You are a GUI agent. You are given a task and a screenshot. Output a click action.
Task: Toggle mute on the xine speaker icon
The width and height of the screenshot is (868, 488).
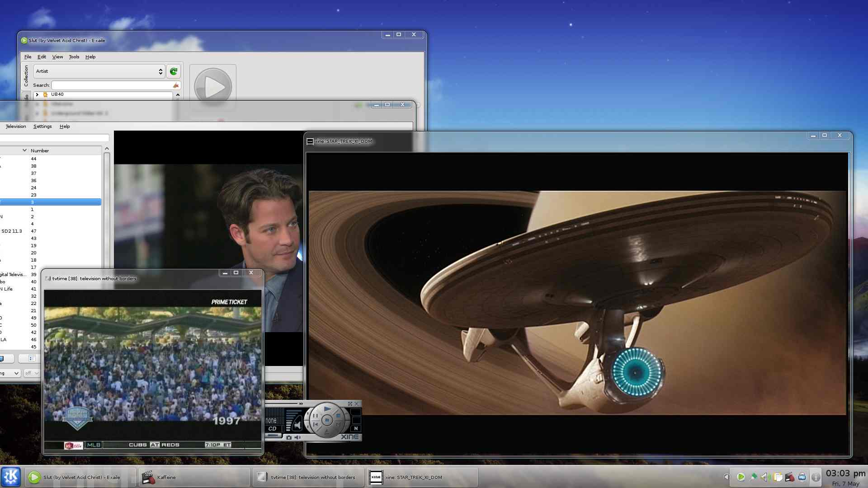[297, 437]
